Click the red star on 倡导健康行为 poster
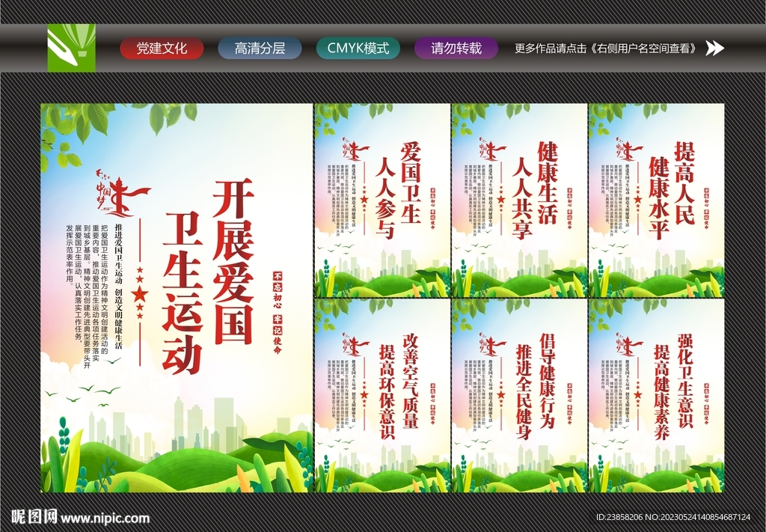The image size is (766, 532). [500, 395]
